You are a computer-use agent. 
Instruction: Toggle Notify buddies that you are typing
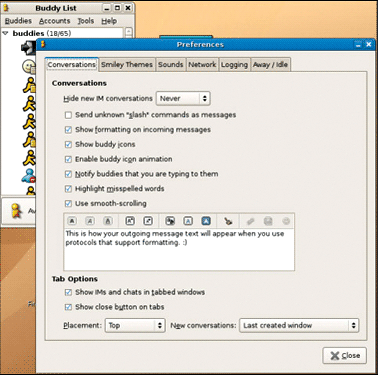coord(68,174)
